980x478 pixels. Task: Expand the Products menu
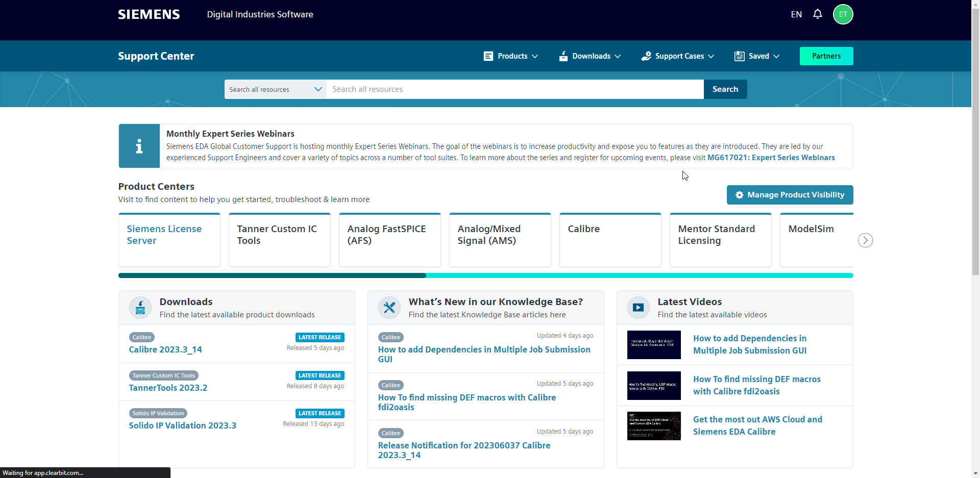pos(511,56)
